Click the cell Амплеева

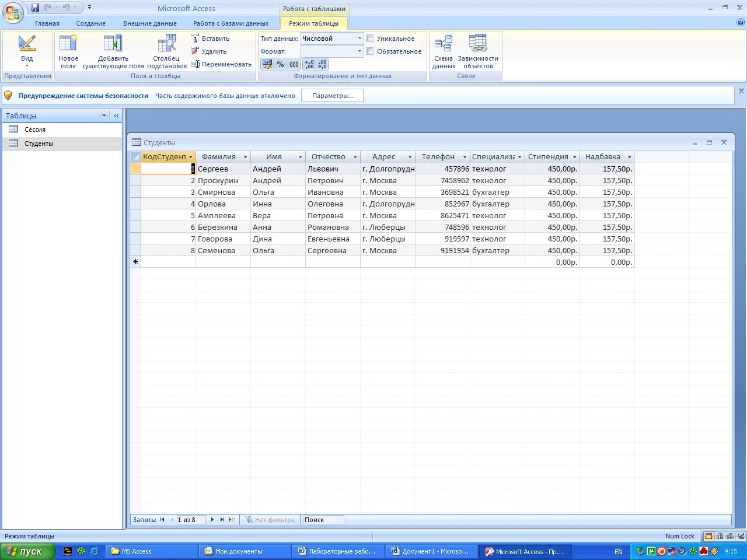(223, 215)
